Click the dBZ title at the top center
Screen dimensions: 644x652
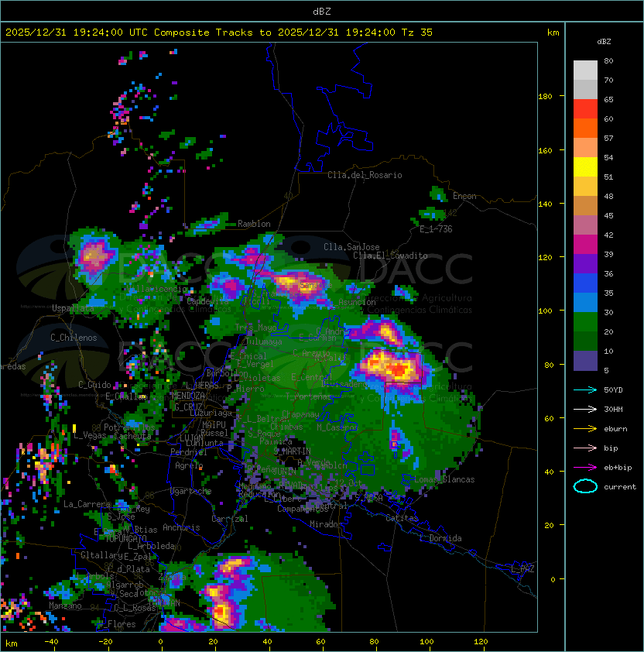(322, 11)
